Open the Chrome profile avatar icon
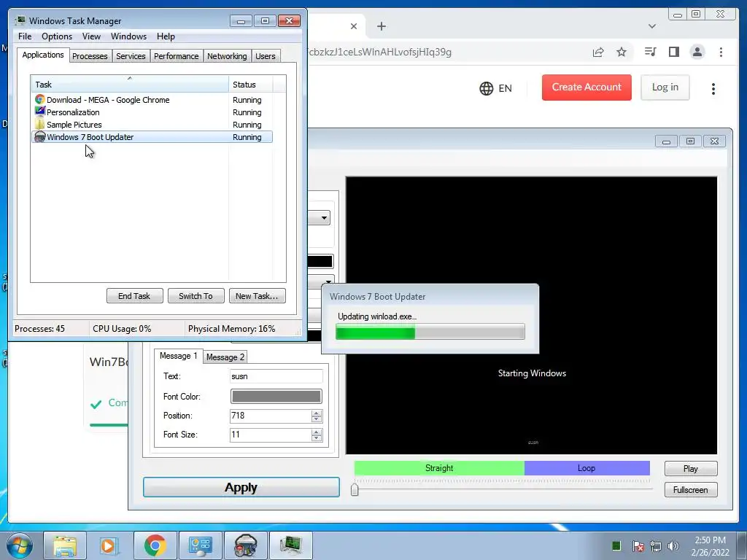 tap(697, 52)
